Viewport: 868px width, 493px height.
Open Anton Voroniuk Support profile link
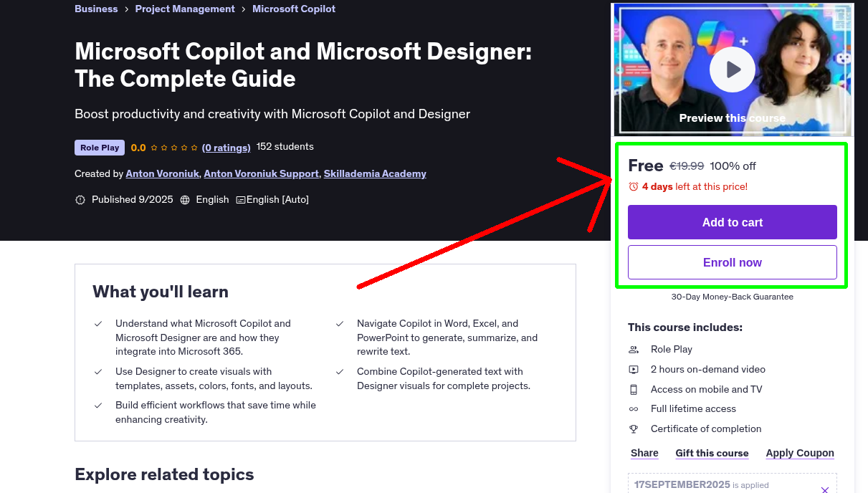(262, 174)
